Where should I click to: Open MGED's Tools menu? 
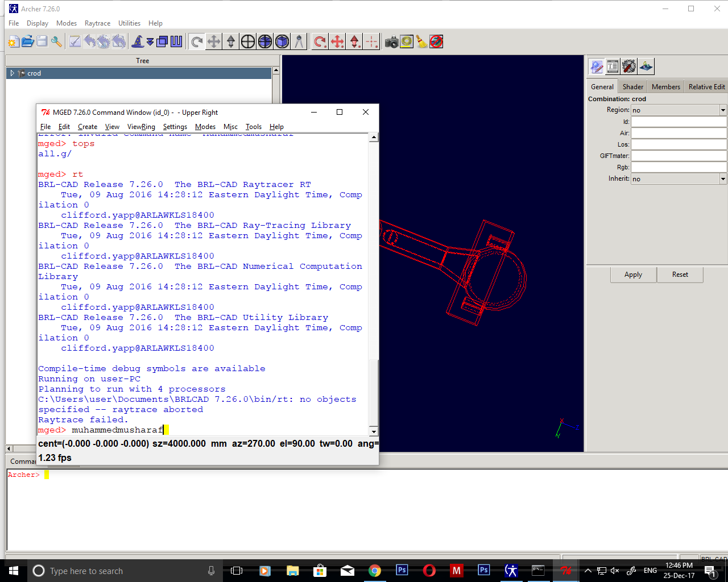point(254,127)
